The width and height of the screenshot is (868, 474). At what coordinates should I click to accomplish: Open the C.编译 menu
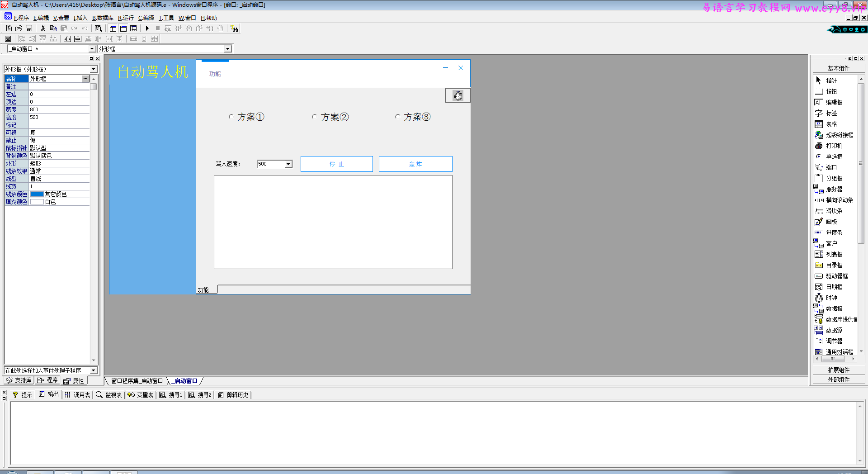[x=146, y=18]
